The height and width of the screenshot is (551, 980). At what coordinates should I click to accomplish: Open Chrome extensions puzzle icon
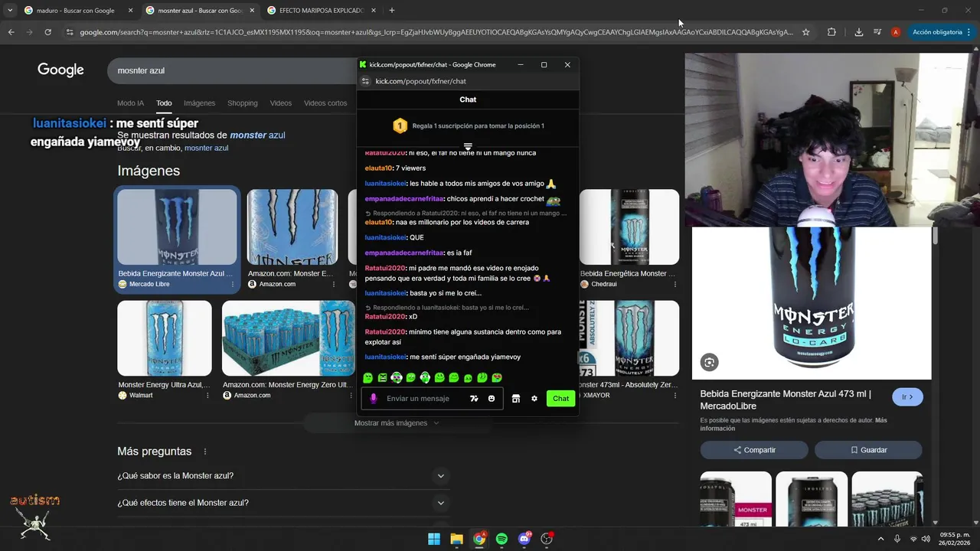point(831,32)
